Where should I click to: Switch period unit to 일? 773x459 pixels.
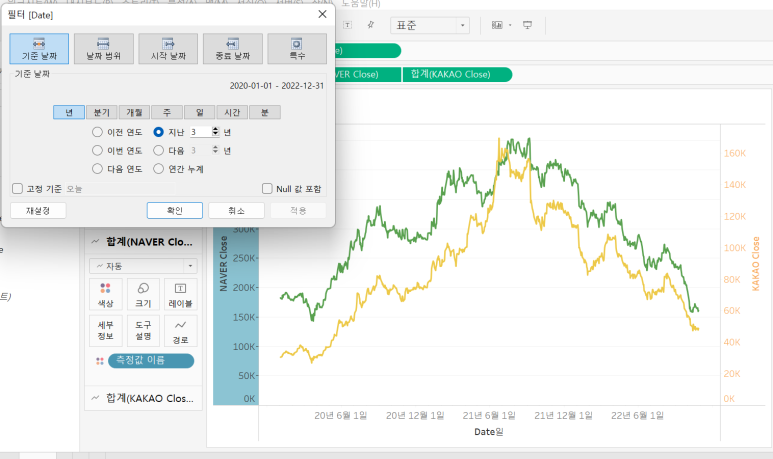pos(200,112)
